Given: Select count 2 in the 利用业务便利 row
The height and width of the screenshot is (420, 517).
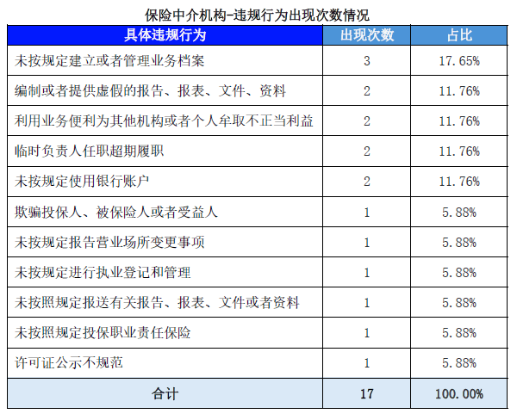Looking at the screenshot, I should point(367,120).
